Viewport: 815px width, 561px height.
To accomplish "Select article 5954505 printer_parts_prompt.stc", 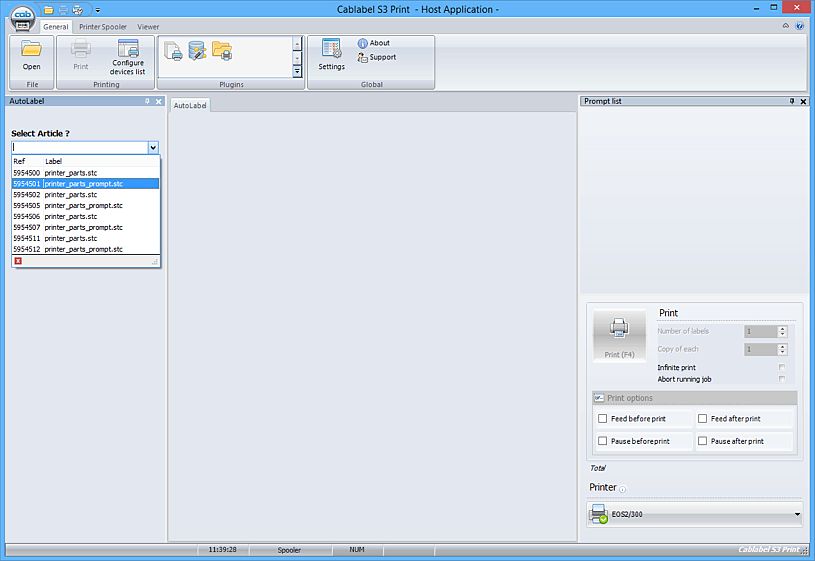I will coord(85,205).
